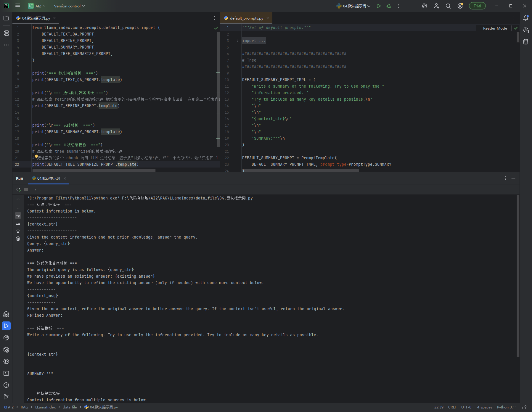Debug the 04.默认提示词 configuration

pyautogui.click(x=389, y=6)
